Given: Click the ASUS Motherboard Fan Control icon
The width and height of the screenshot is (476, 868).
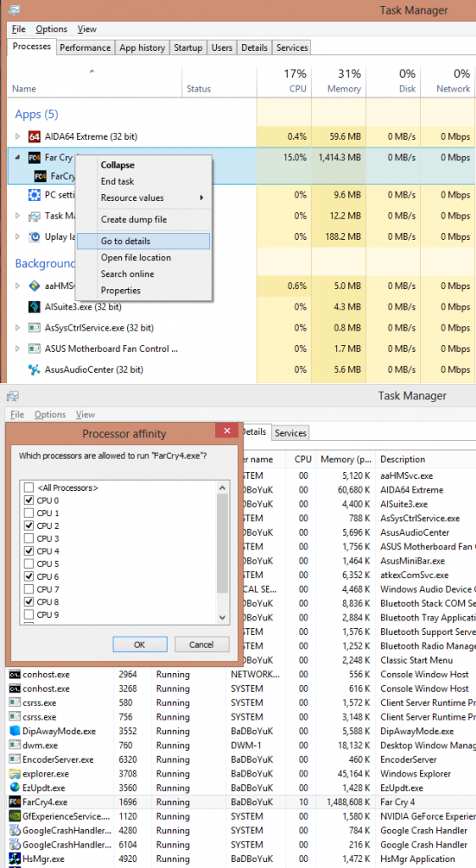Looking at the screenshot, I should click(34, 348).
